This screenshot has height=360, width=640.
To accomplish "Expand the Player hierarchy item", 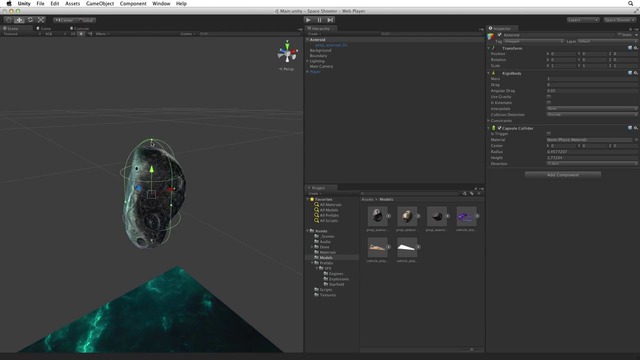I will point(307,71).
